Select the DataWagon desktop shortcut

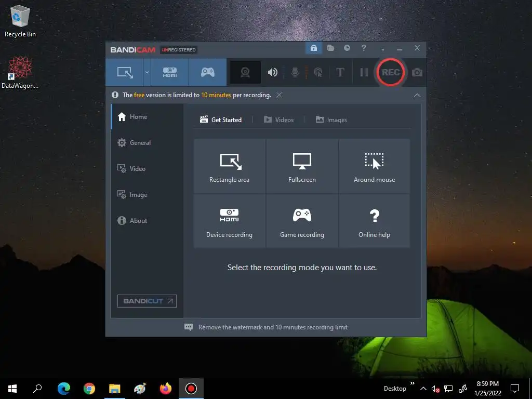tap(20, 72)
